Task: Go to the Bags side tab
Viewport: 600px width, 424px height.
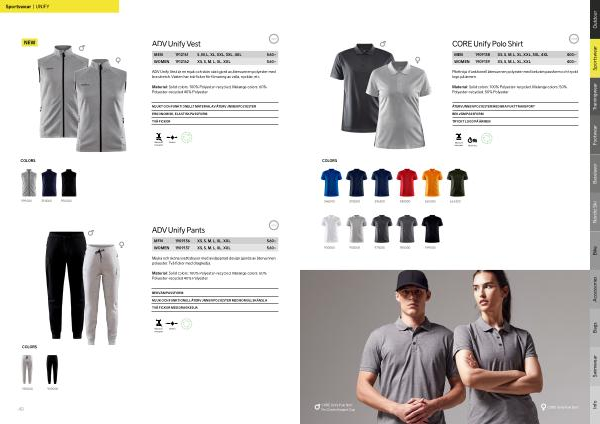Action: (x=595, y=327)
